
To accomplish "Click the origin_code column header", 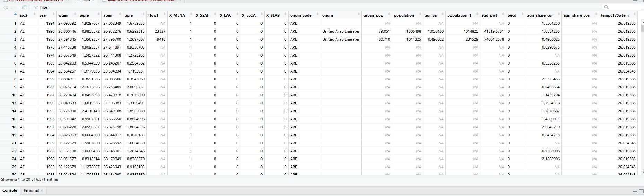I will click(301, 15).
